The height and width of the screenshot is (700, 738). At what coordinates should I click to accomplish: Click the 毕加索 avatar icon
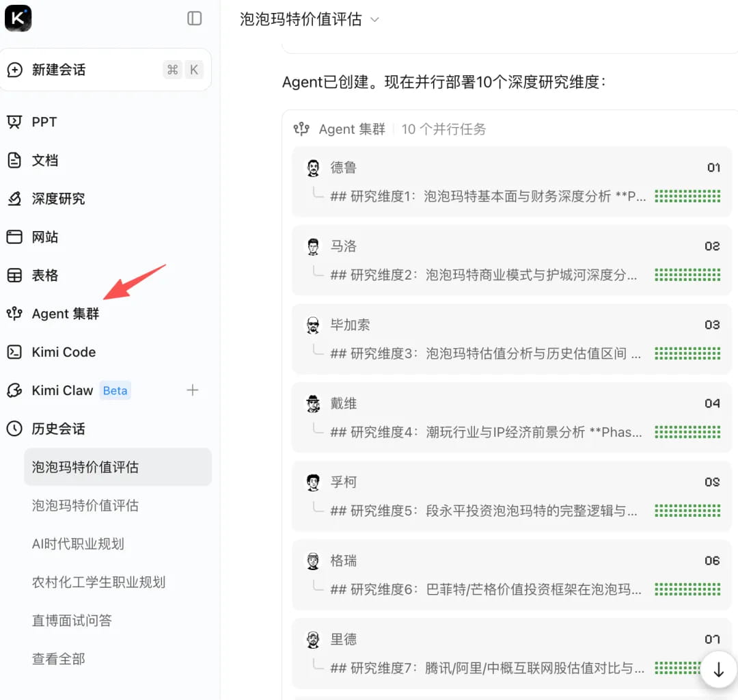[313, 325]
